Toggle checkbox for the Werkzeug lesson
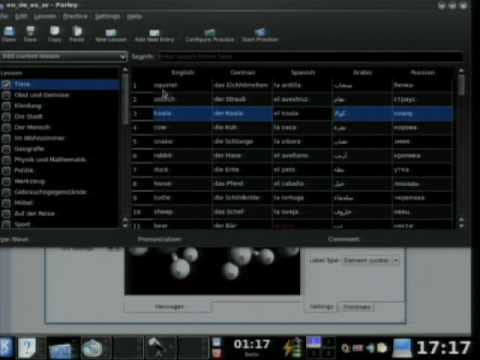The height and width of the screenshot is (360, 480). pos(6,181)
